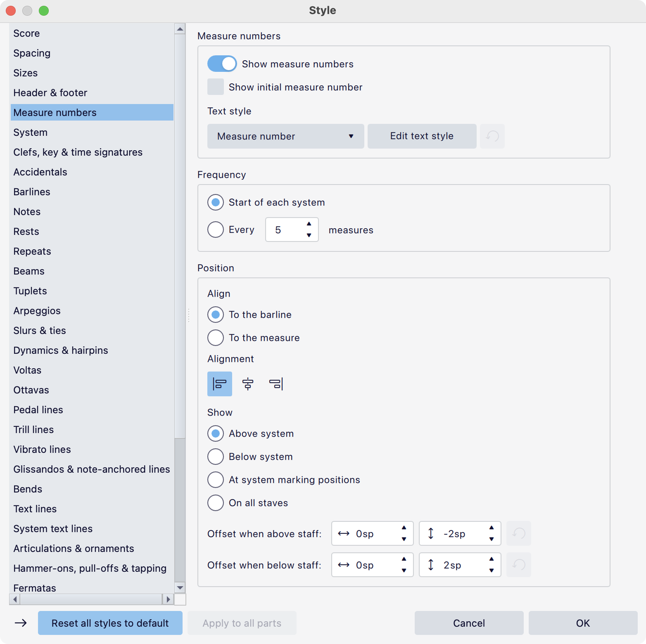Decrease vertical offset when above staff
646x644 pixels.
492,539
